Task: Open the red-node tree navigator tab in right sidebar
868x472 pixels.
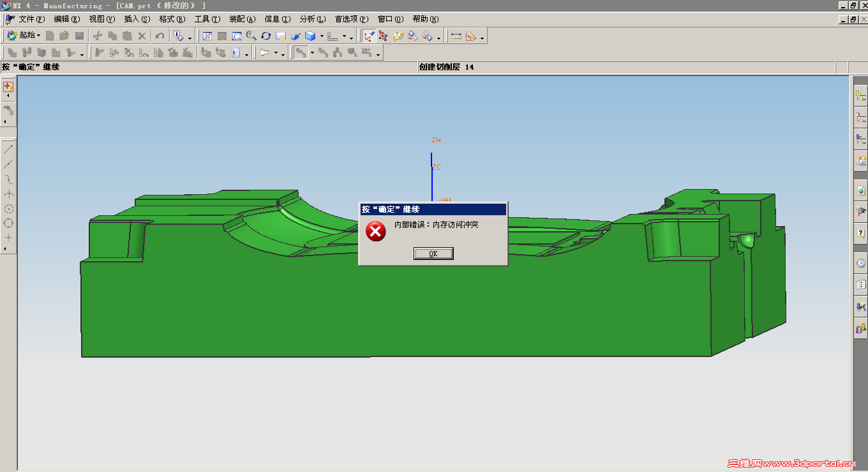Action: (861, 118)
